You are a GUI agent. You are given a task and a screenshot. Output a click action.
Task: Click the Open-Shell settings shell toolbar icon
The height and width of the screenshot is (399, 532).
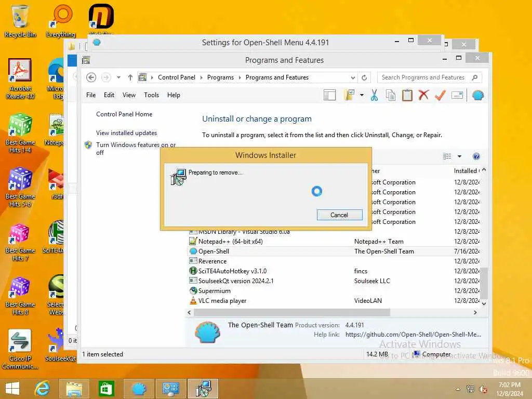click(x=478, y=96)
